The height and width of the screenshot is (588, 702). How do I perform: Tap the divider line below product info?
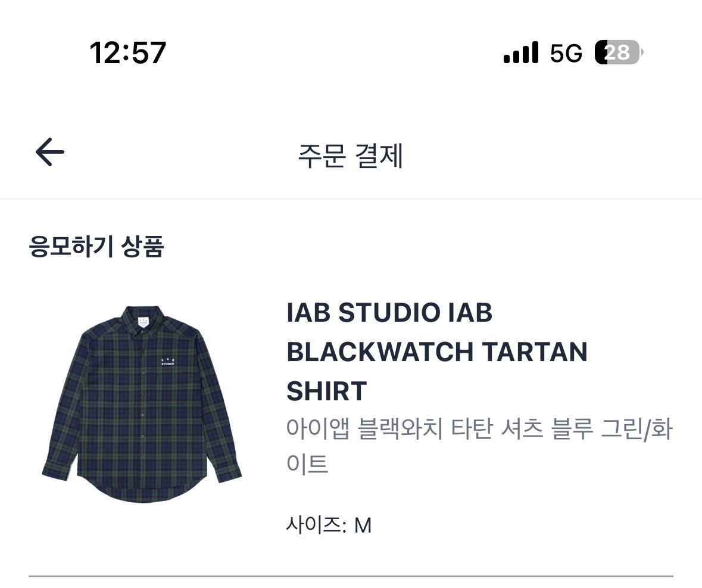point(351,576)
